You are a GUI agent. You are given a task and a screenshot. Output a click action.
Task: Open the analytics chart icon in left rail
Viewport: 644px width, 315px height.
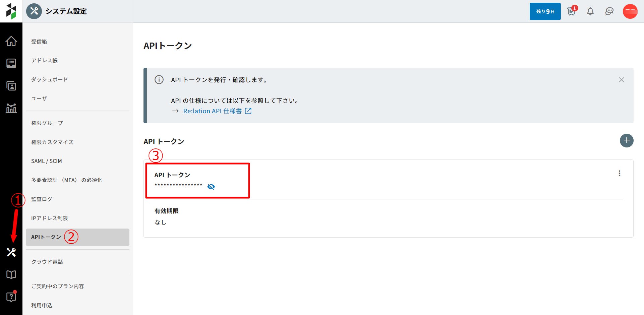[x=11, y=108]
